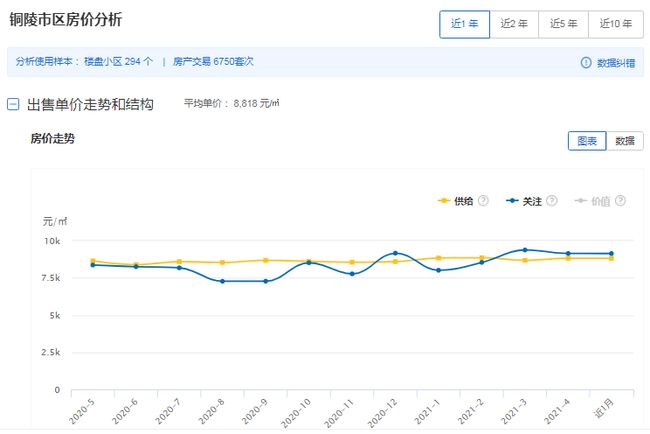
Task: Open the help icon next to 价值
Action: 620,201
